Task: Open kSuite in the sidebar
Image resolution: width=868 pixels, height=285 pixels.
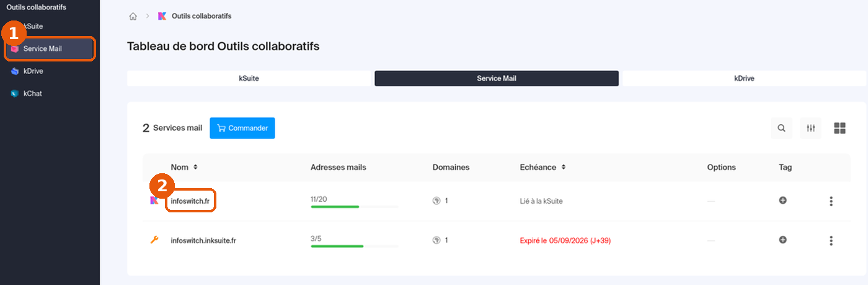Action: pyautogui.click(x=33, y=26)
